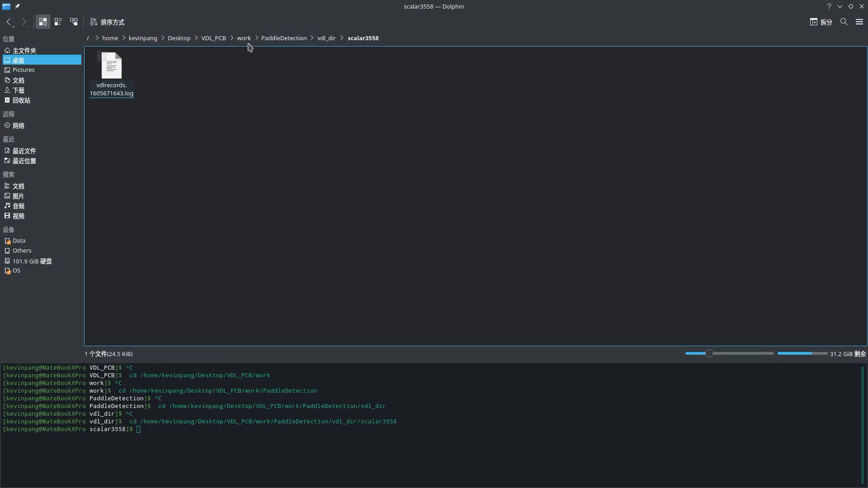Open the Trash in the sidebar
The width and height of the screenshot is (868, 488).
[x=21, y=100]
